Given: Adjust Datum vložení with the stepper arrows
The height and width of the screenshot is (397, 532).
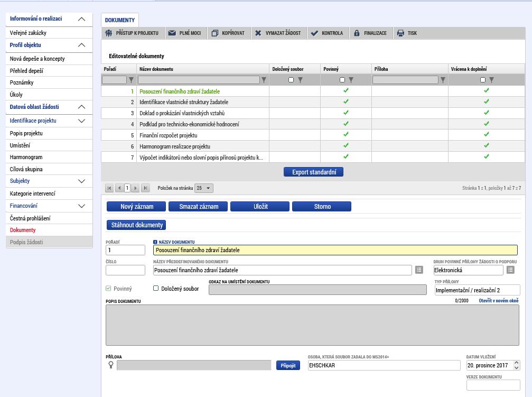Looking at the screenshot, I should coord(517,365).
